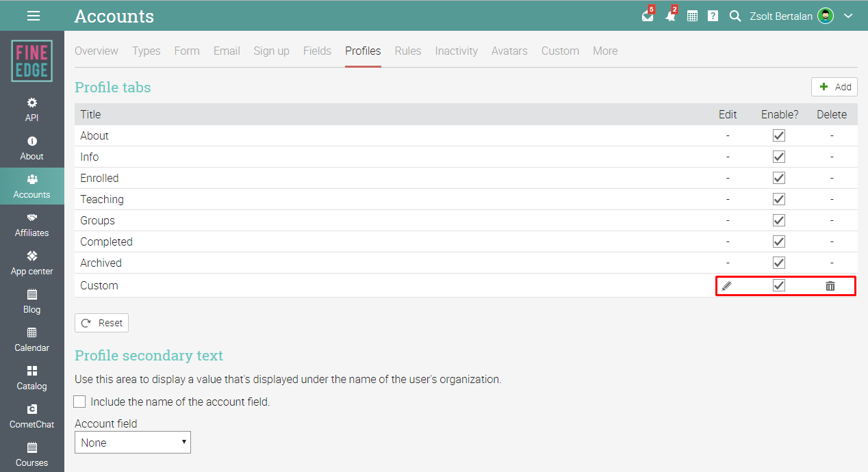
Task: Switch to the Inactivity tab
Action: point(457,51)
